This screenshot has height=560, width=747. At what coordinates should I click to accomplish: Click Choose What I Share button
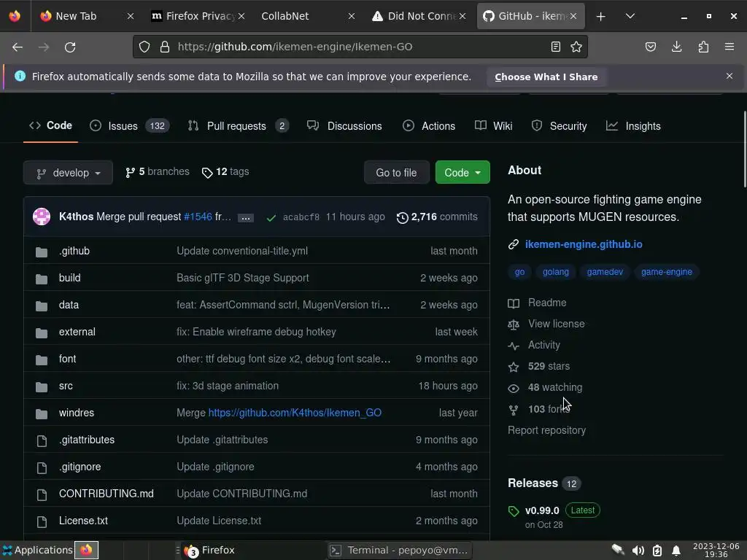pos(546,77)
